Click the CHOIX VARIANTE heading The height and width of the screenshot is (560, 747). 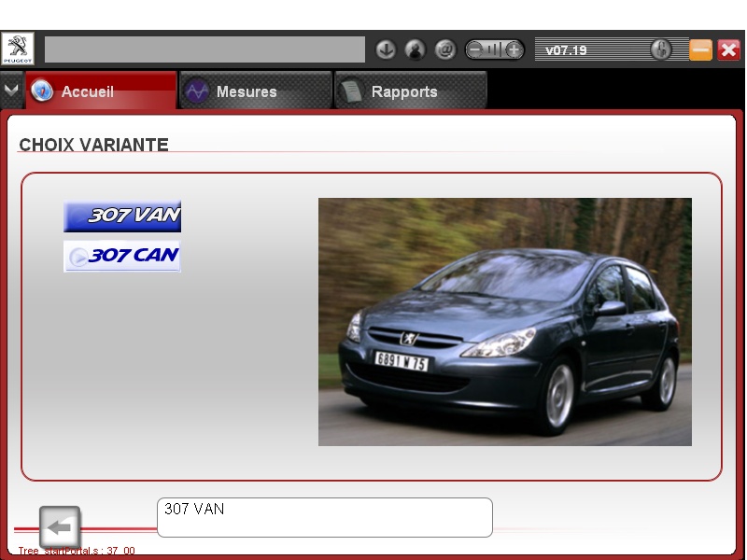point(94,145)
